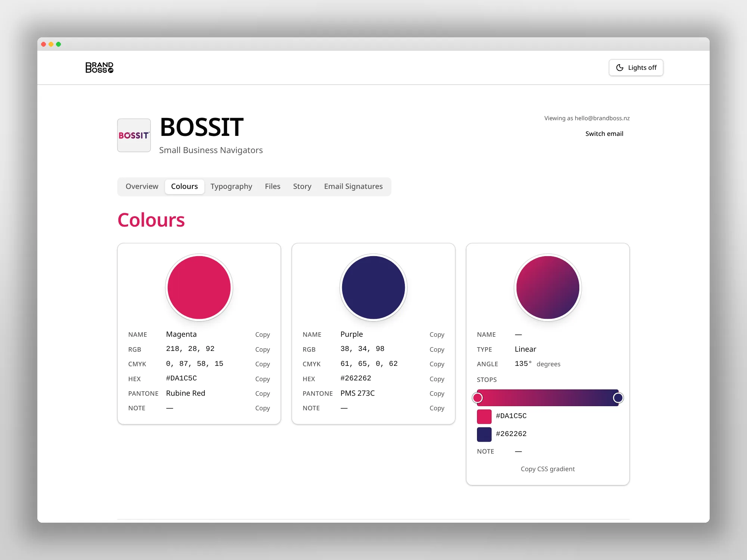Screen dimensions: 747x560
Task: Toggle the Lights off button
Action: click(x=636, y=68)
